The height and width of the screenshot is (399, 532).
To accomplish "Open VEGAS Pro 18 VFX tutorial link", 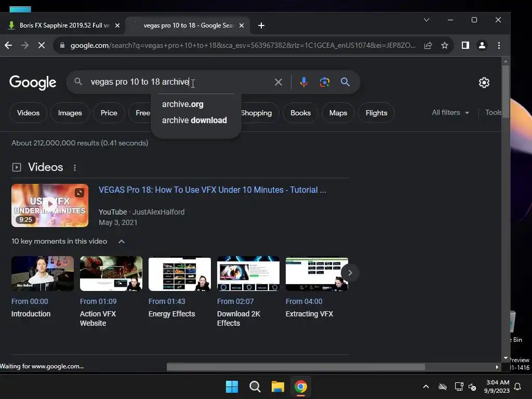I will click(x=212, y=190).
